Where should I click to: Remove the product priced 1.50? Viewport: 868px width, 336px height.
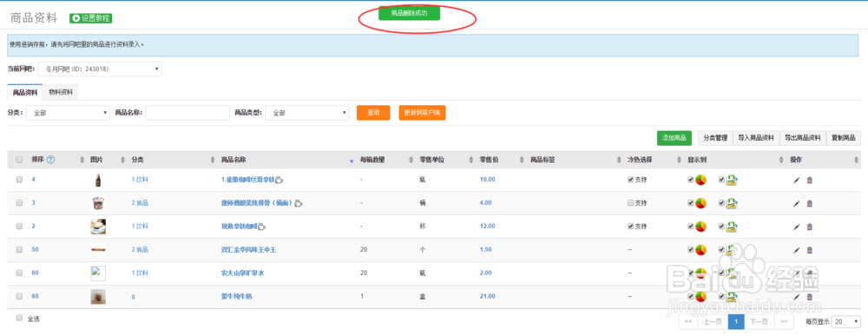(x=809, y=250)
